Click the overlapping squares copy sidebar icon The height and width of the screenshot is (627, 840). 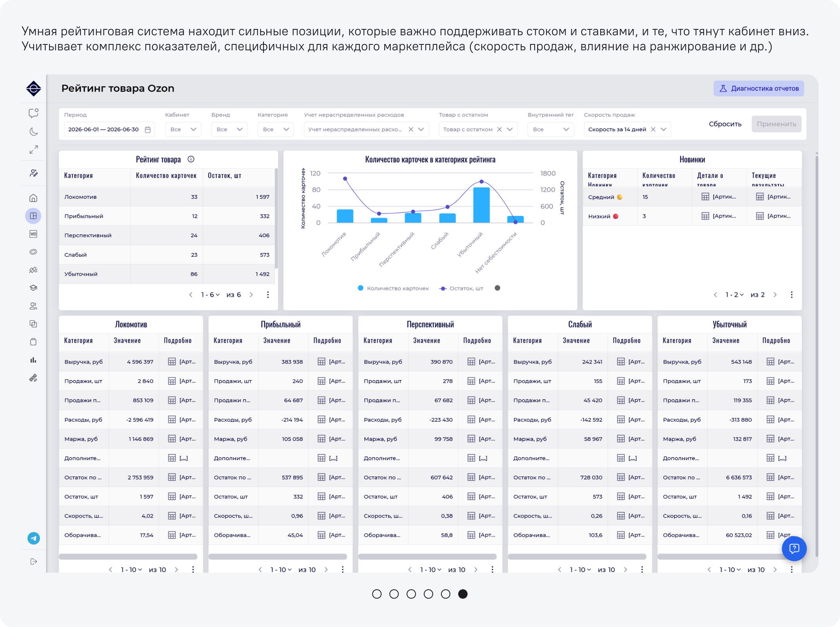pyautogui.click(x=34, y=324)
